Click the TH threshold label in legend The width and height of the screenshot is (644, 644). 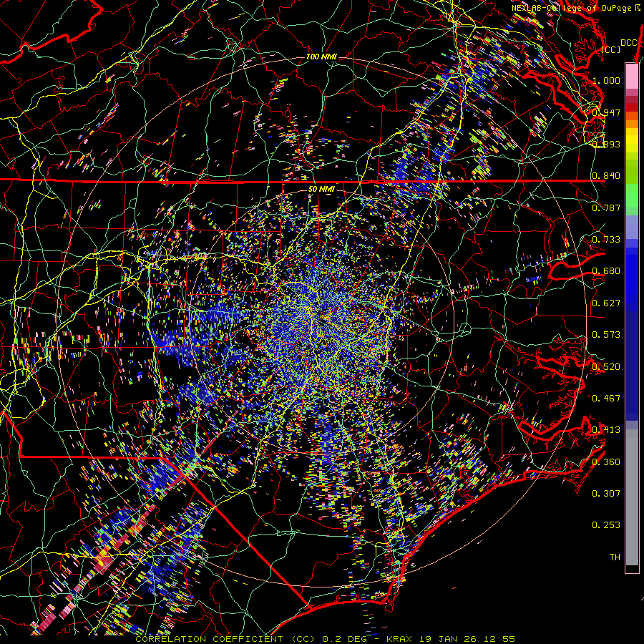[x=615, y=557]
